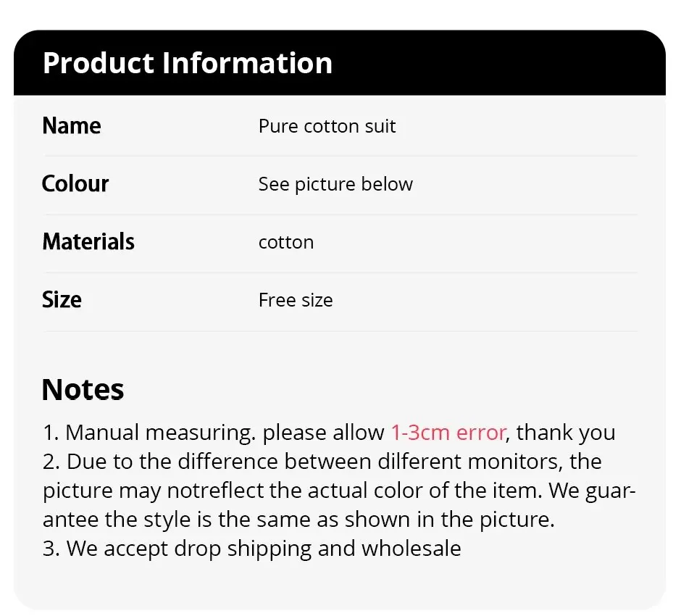
Task: Click the red 1-3cm error text
Action: [448, 433]
